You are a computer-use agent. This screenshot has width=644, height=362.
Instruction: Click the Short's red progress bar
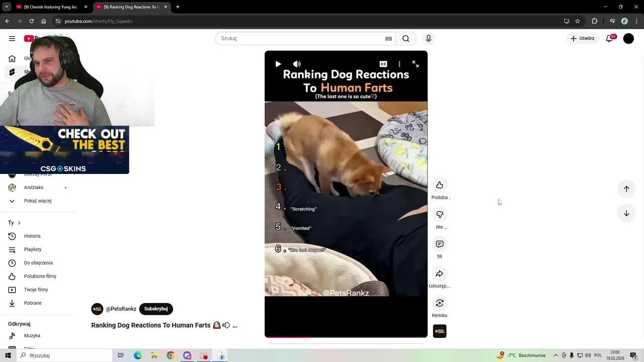[x=288, y=337]
